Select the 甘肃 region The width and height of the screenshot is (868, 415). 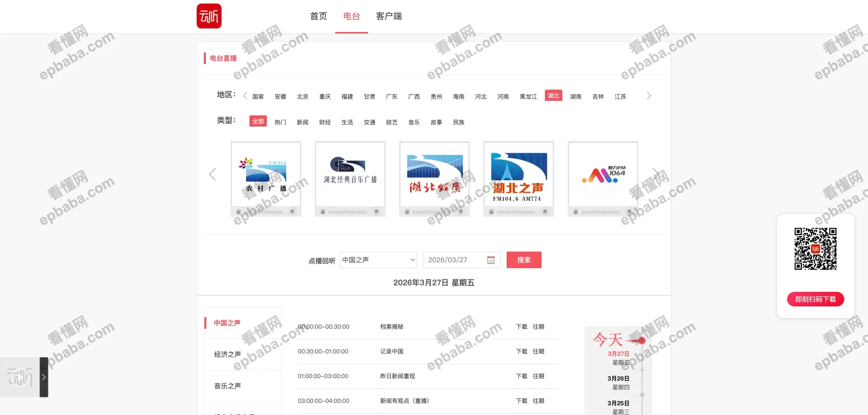pos(370,96)
